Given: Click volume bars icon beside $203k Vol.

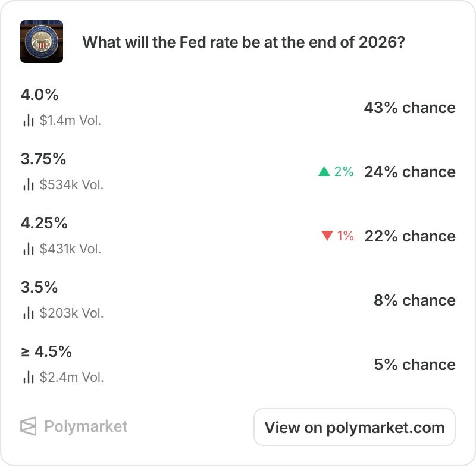Looking at the screenshot, I should (28, 313).
